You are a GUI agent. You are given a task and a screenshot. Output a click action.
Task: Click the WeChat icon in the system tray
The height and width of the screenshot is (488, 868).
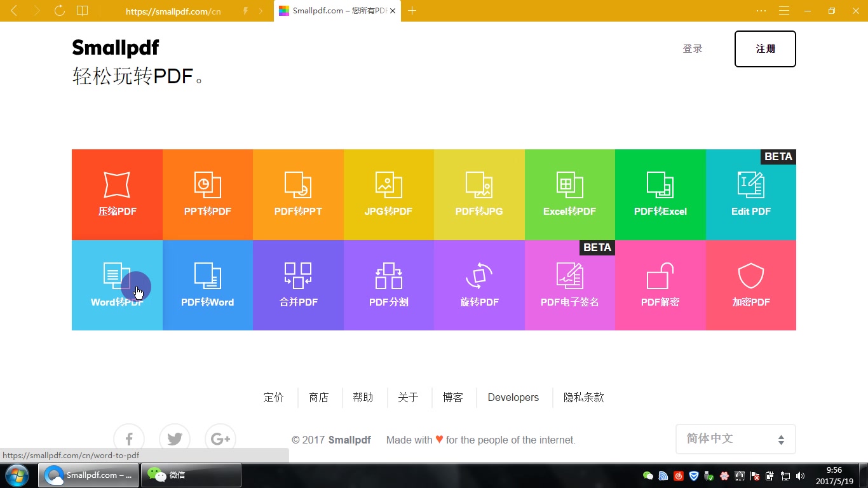tap(648, 475)
